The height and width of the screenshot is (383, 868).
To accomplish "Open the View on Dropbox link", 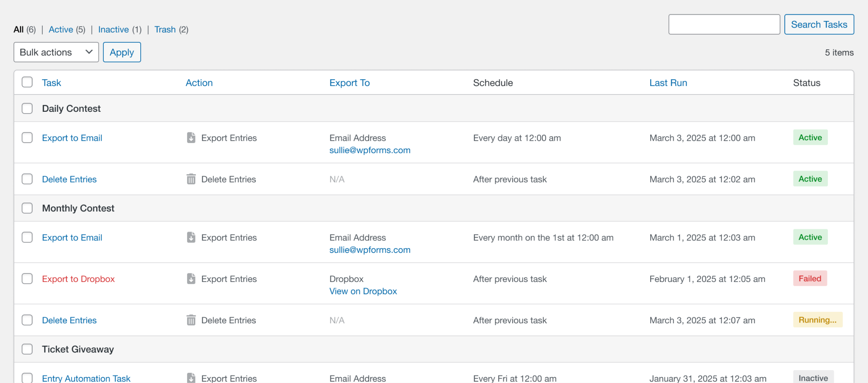I will tap(363, 291).
